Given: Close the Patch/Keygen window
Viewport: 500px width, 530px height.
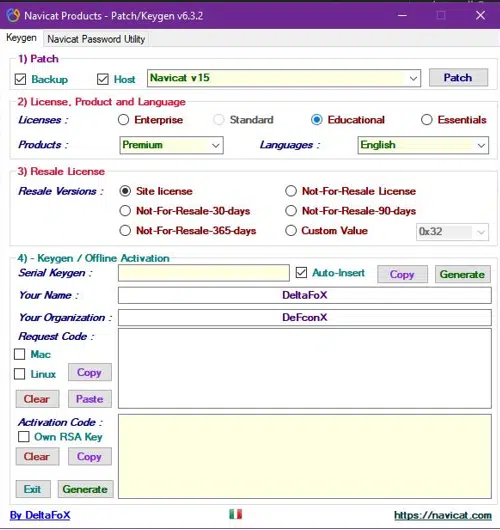Looking at the screenshot, I should coord(480,15).
